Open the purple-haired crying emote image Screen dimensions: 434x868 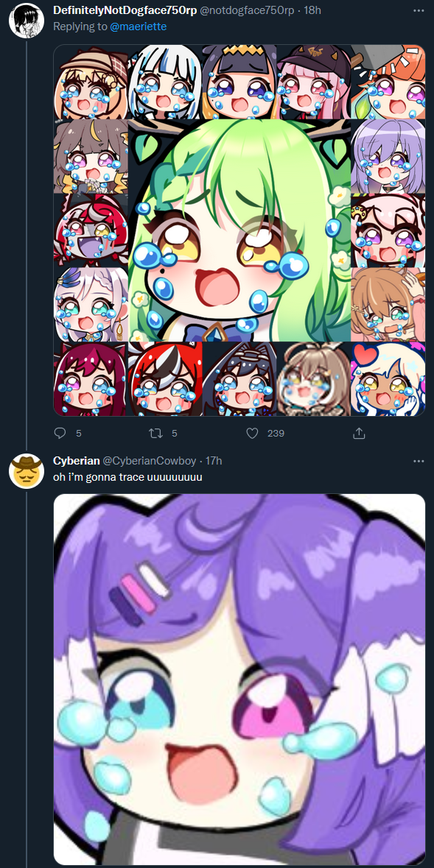click(239, 680)
